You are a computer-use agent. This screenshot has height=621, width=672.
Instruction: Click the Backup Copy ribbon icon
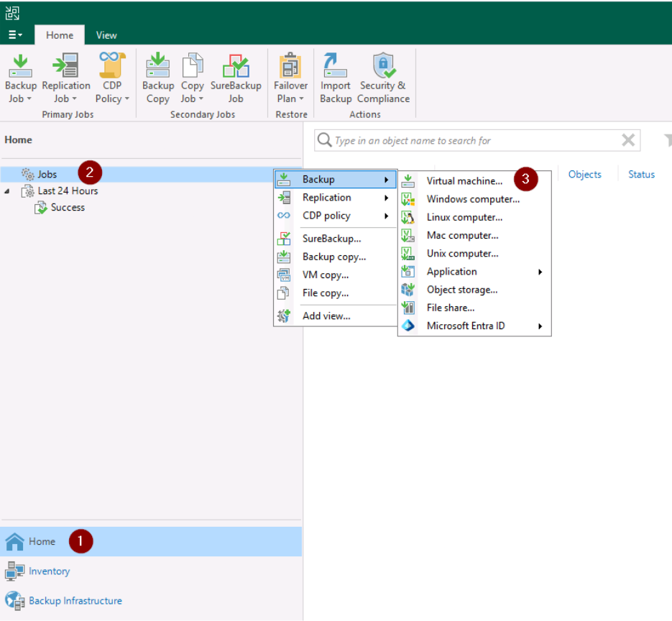(157, 65)
